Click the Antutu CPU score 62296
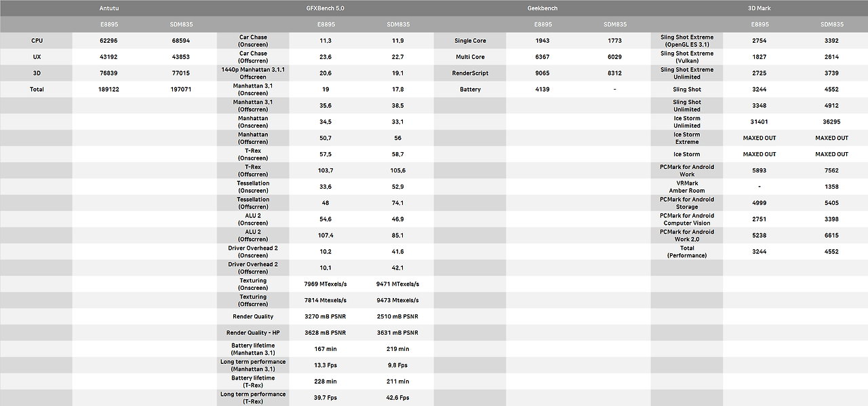The width and height of the screenshot is (868, 406). point(108,41)
